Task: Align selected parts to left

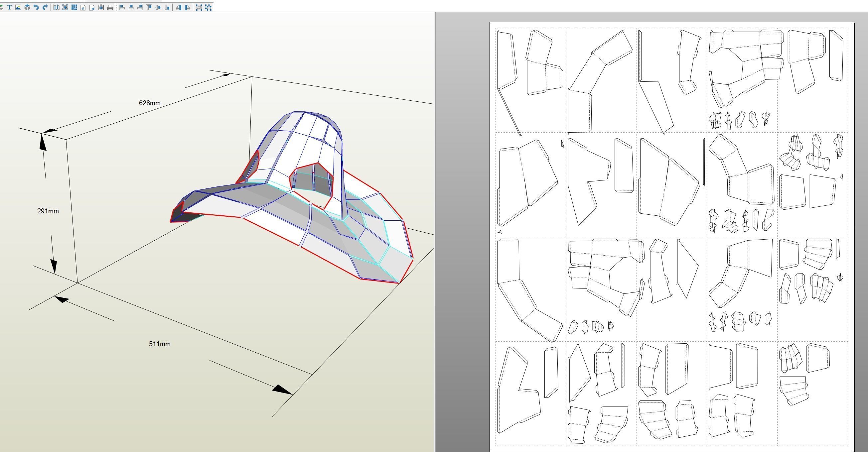Action: click(122, 7)
